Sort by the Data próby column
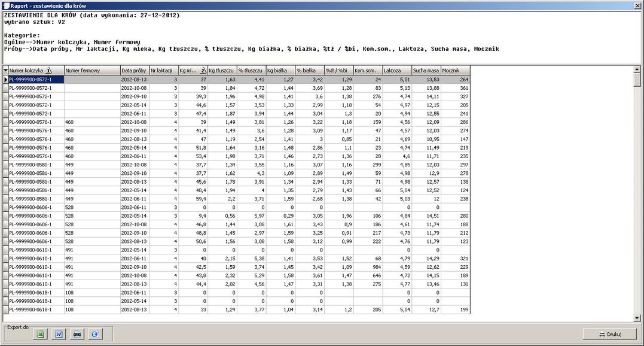644x346 pixels. click(x=133, y=71)
